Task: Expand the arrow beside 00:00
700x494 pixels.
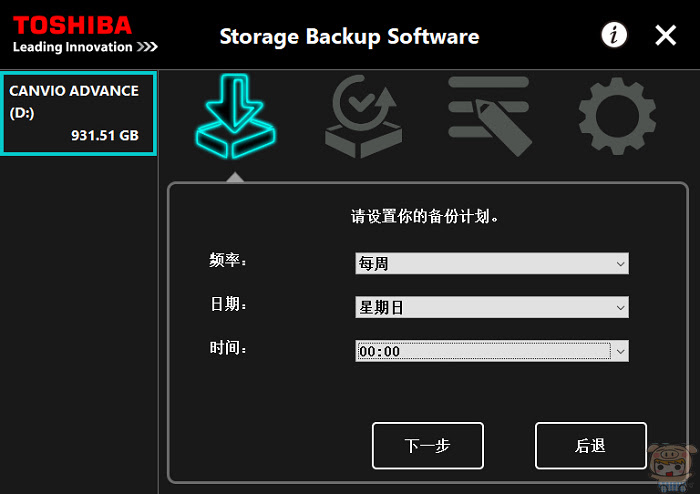Action: (621, 351)
